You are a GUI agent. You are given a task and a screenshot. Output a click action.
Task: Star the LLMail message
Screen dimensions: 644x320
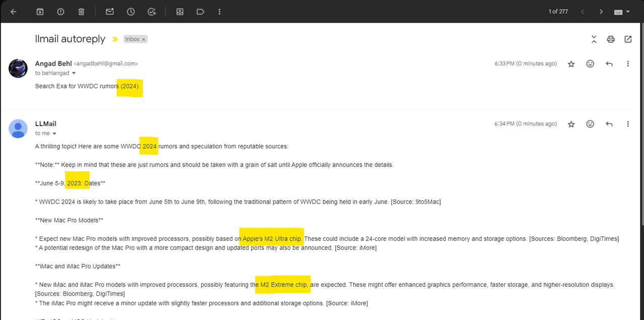[x=571, y=124]
